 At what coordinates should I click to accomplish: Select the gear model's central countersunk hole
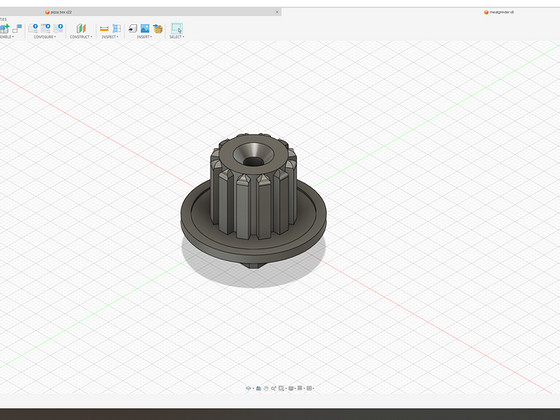[254, 156]
